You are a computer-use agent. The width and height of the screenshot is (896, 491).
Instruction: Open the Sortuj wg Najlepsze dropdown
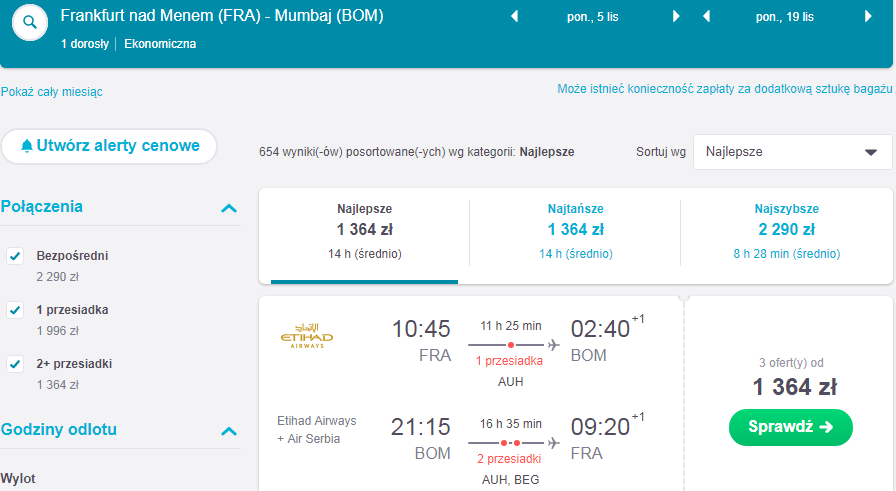click(x=793, y=152)
